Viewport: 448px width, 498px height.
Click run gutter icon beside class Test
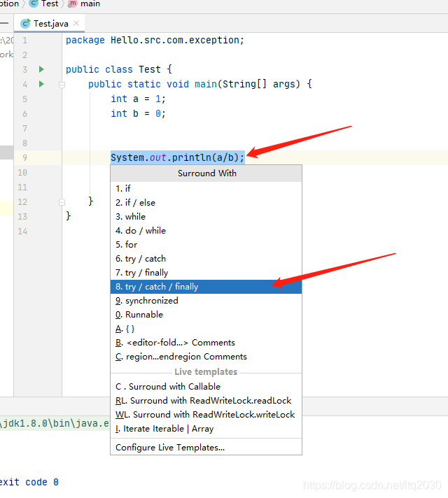click(x=41, y=69)
